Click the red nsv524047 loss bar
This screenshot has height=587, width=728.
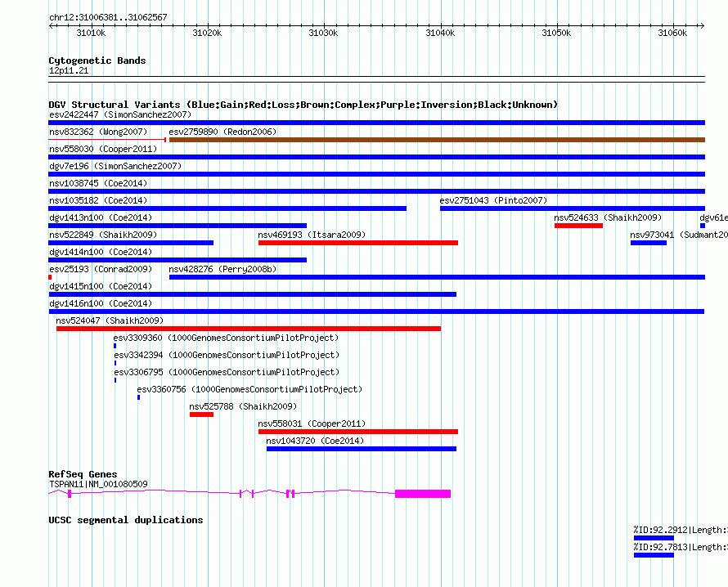(x=249, y=329)
